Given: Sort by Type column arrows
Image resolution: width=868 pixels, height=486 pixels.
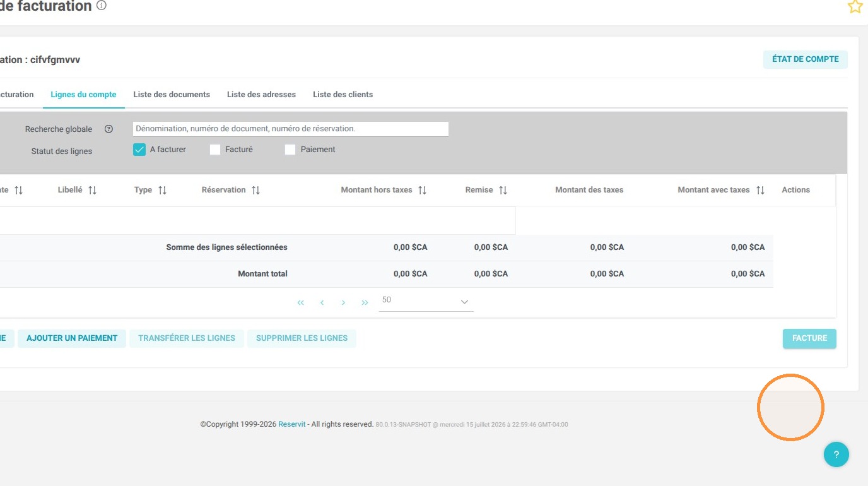Looking at the screenshot, I should [x=163, y=190].
